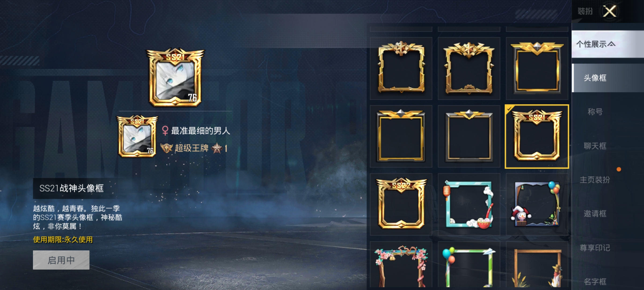Image resolution: width=644 pixels, height=290 pixels.
Task: Select the SS22 golden avatar frame
Action: (401, 204)
